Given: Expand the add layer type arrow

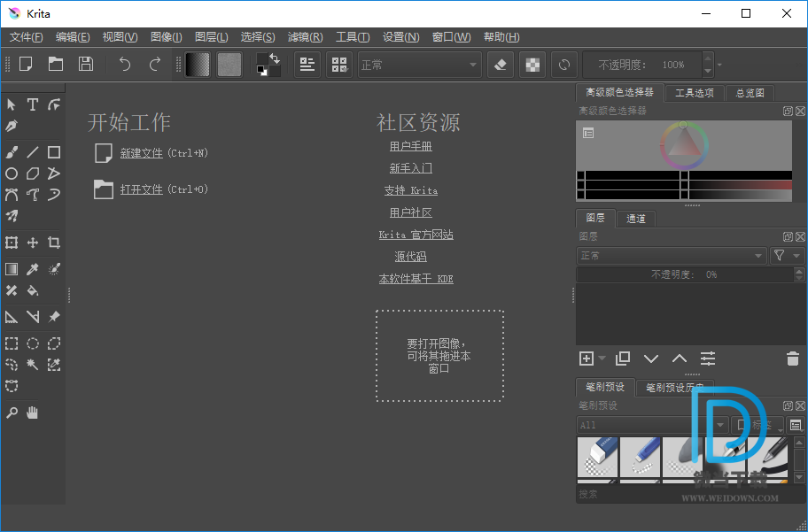Looking at the screenshot, I should pos(602,359).
